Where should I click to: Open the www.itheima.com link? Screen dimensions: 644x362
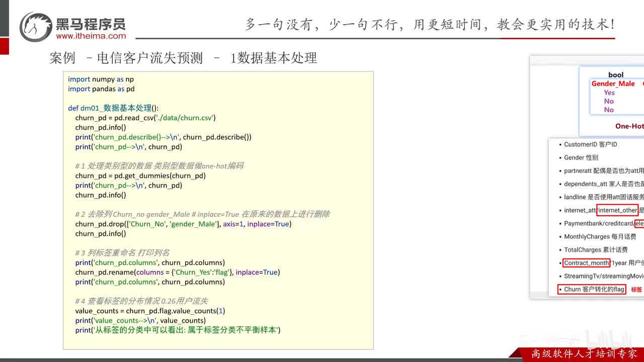tap(91, 36)
